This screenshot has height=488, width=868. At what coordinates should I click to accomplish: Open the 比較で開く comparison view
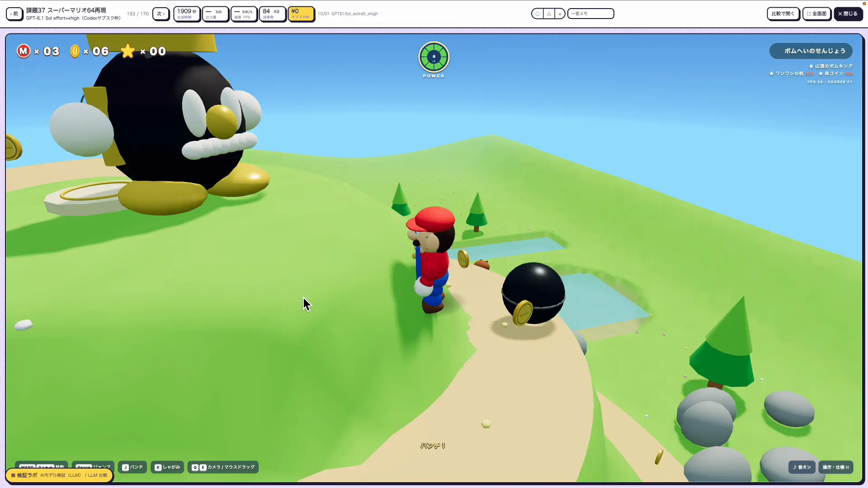(x=783, y=14)
